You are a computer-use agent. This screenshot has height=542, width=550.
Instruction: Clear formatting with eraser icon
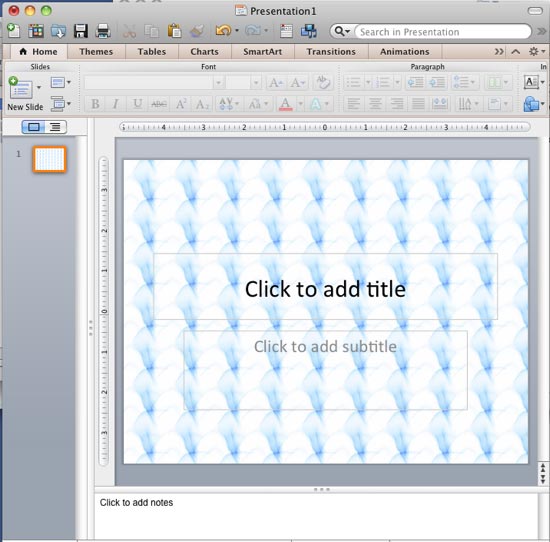click(323, 82)
